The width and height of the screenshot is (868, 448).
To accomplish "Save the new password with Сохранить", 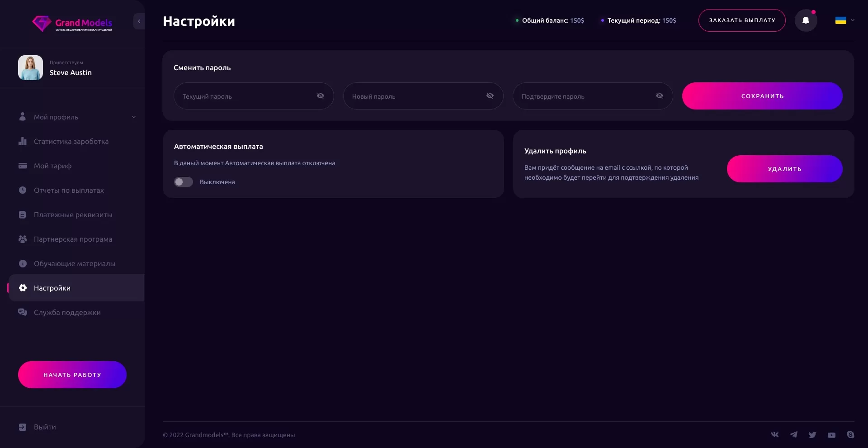I will point(762,96).
